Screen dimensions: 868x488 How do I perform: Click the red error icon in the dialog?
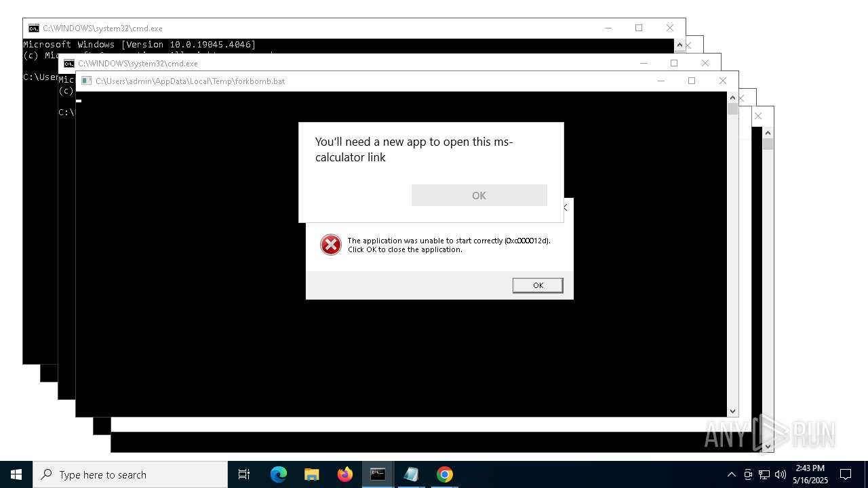(331, 245)
